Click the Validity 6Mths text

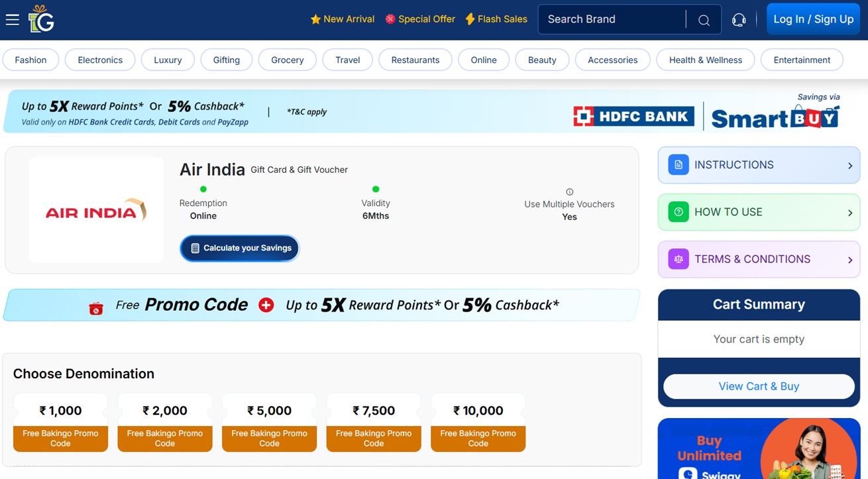click(376, 209)
